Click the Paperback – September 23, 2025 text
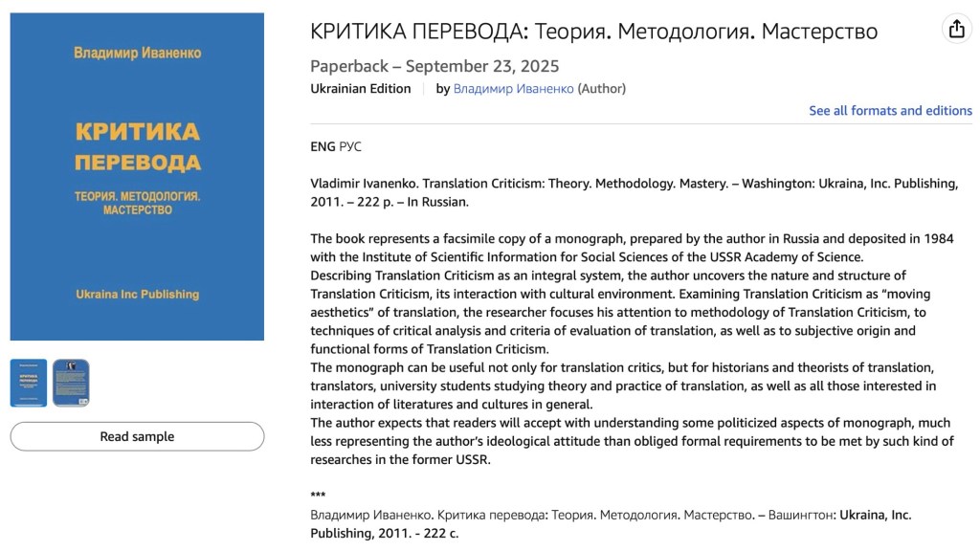The height and width of the screenshot is (551, 980). point(434,66)
